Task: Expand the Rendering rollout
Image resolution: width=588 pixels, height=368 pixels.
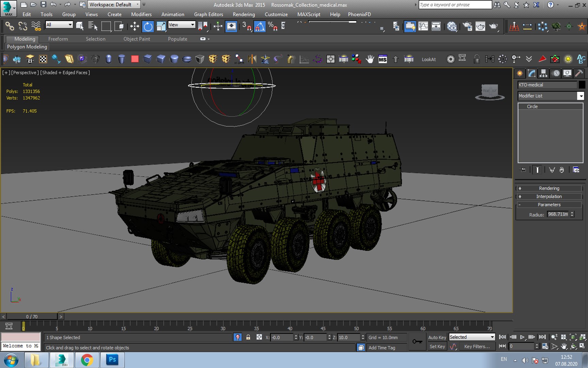Action: 549,188
